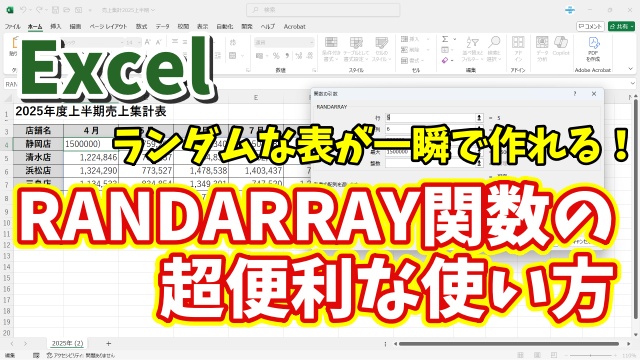Select cell containing 1,324,290
Screen dimensions: 640x360
91,170
